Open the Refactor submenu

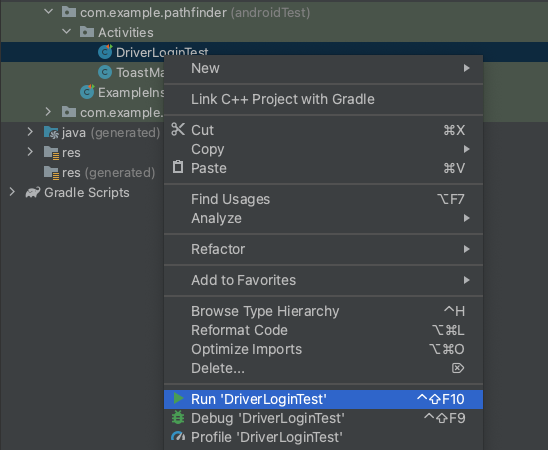[323, 249]
